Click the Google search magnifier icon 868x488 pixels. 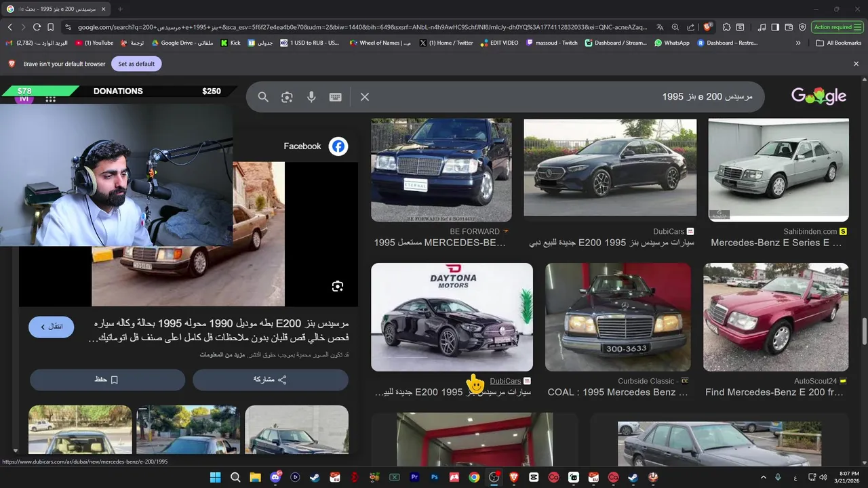pos(263,97)
